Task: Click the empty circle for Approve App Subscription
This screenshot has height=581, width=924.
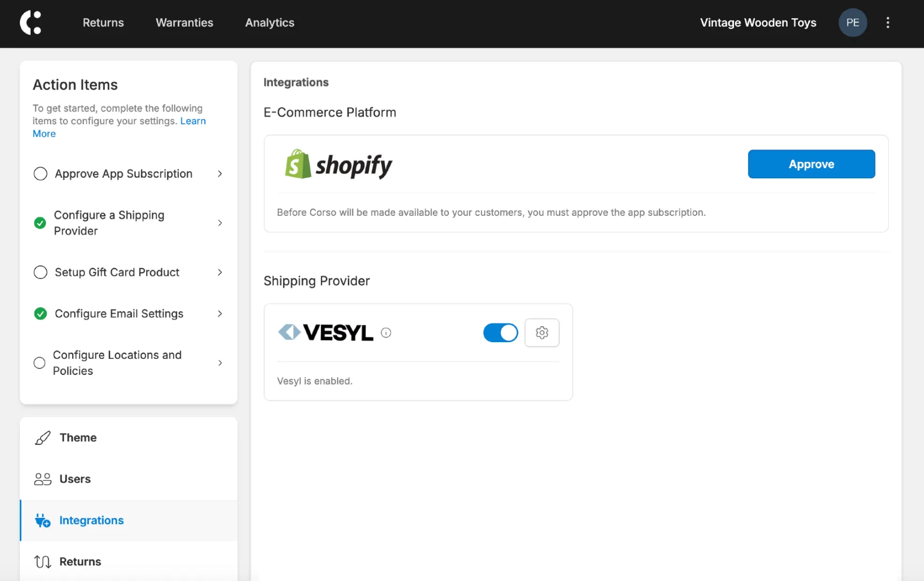Action: pos(40,173)
